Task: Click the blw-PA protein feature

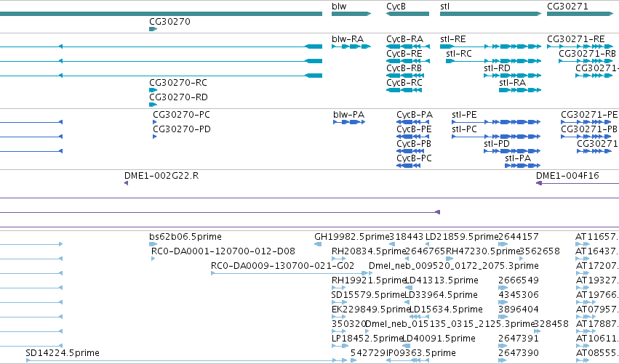Action: [349, 122]
